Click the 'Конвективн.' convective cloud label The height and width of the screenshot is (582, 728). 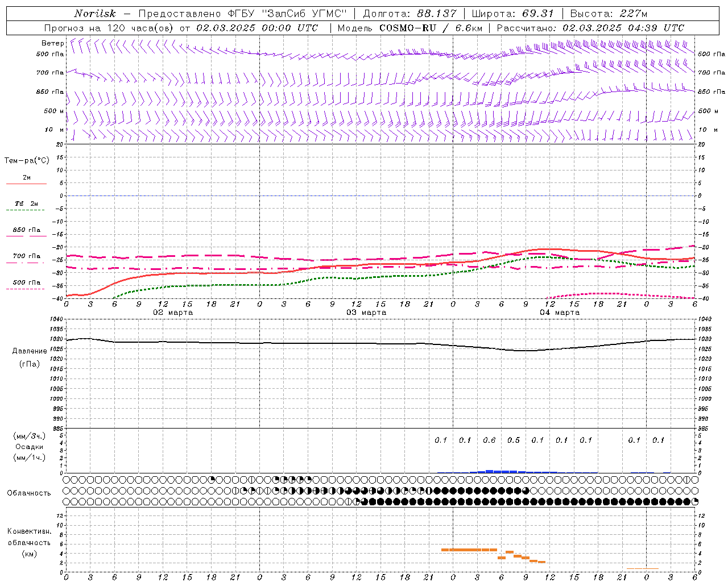[30, 531]
